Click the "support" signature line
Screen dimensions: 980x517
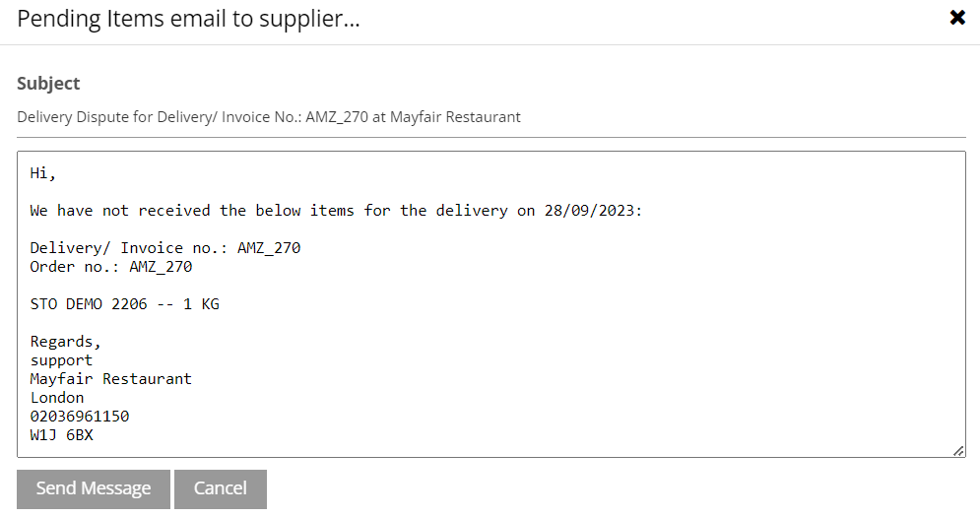click(x=61, y=360)
